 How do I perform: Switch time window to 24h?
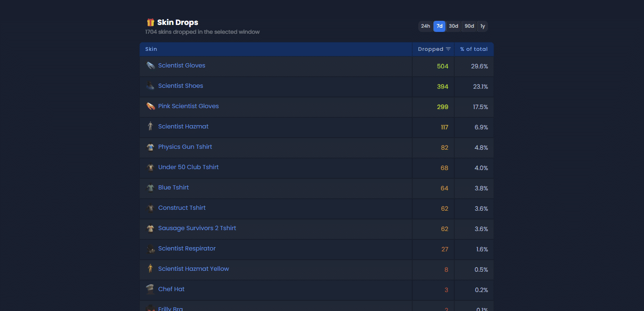pyautogui.click(x=426, y=26)
